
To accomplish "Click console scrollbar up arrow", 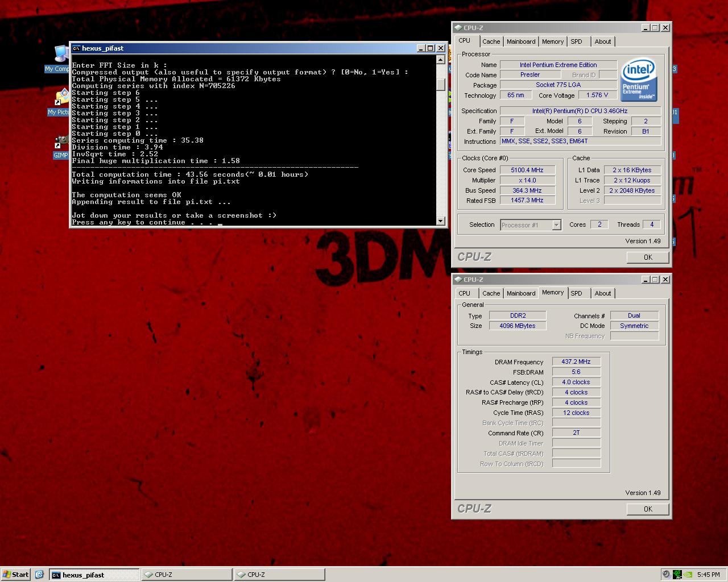I will pyautogui.click(x=441, y=60).
